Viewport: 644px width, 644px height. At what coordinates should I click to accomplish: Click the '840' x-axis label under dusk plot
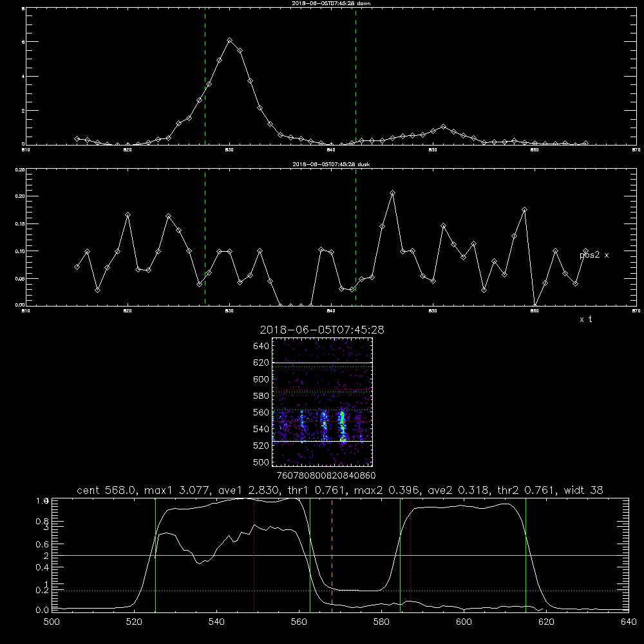[331, 311]
